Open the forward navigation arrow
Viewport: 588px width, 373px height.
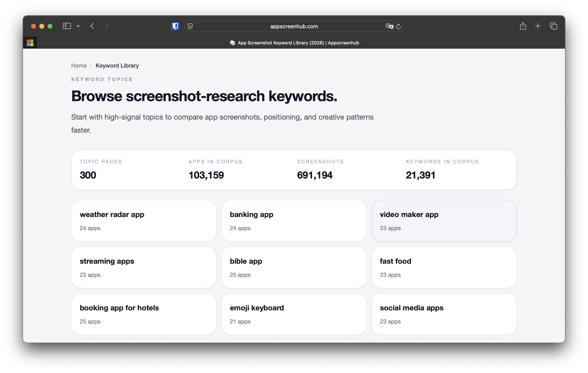[x=107, y=26]
